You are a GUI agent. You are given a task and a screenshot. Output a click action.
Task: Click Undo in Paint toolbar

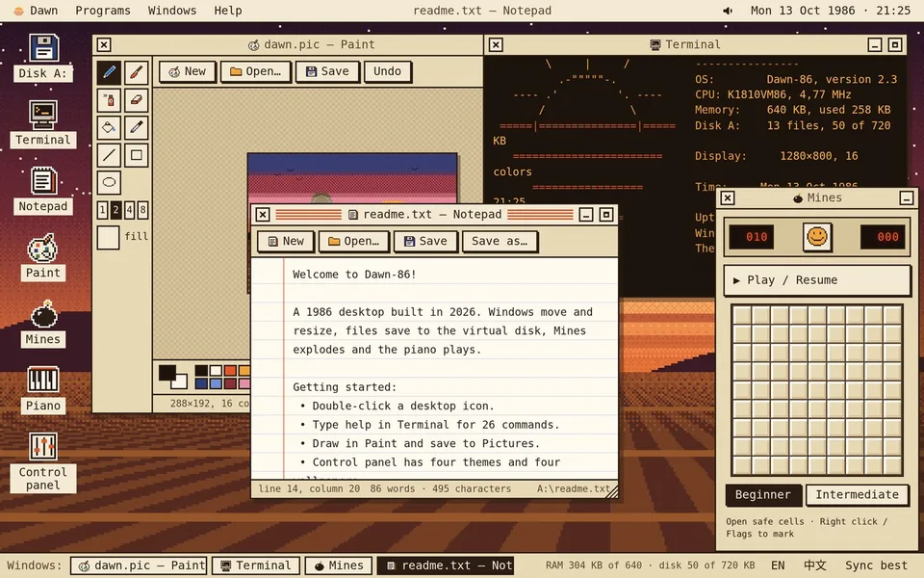click(387, 71)
